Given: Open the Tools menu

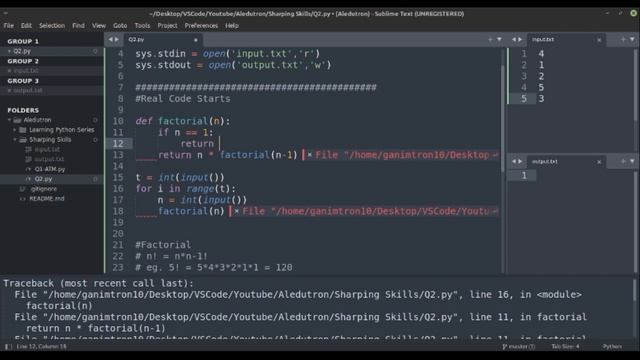Looking at the screenshot, I should [x=142, y=26].
